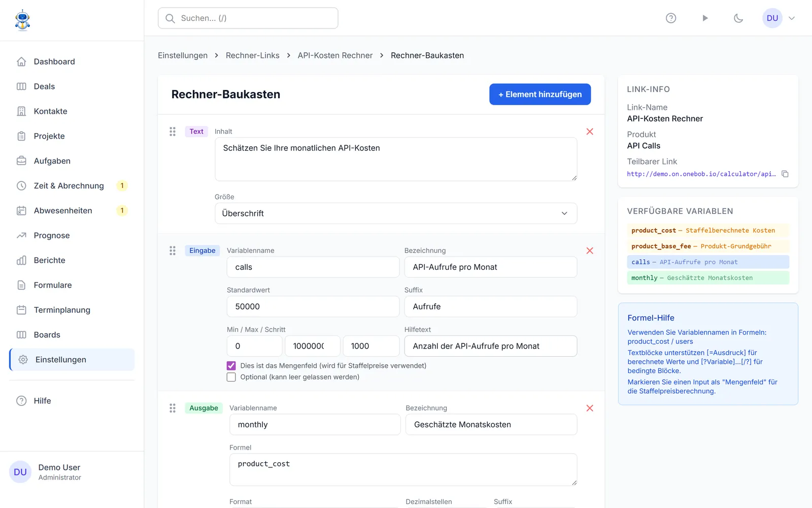Delete the Text block with the red X

click(x=590, y=132)
